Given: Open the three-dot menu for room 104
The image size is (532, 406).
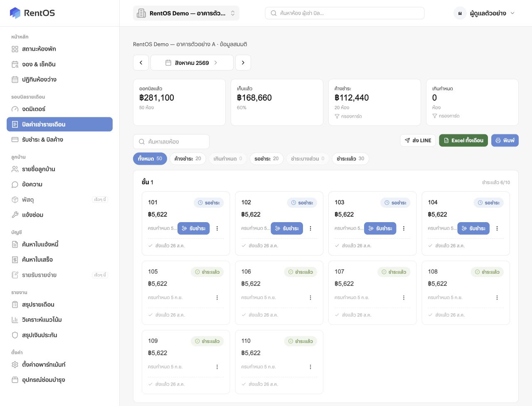Looking at the screenshot, I should (x=497, y=228).
